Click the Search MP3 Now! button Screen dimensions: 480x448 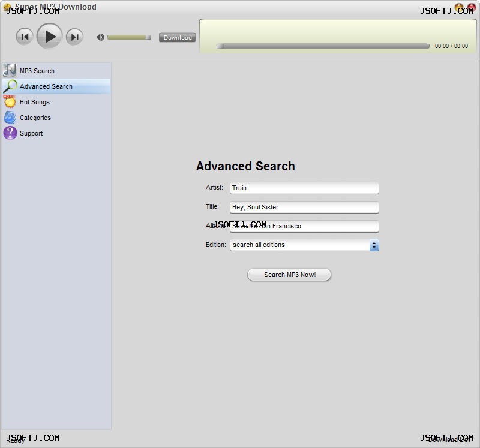pos(289,275)
